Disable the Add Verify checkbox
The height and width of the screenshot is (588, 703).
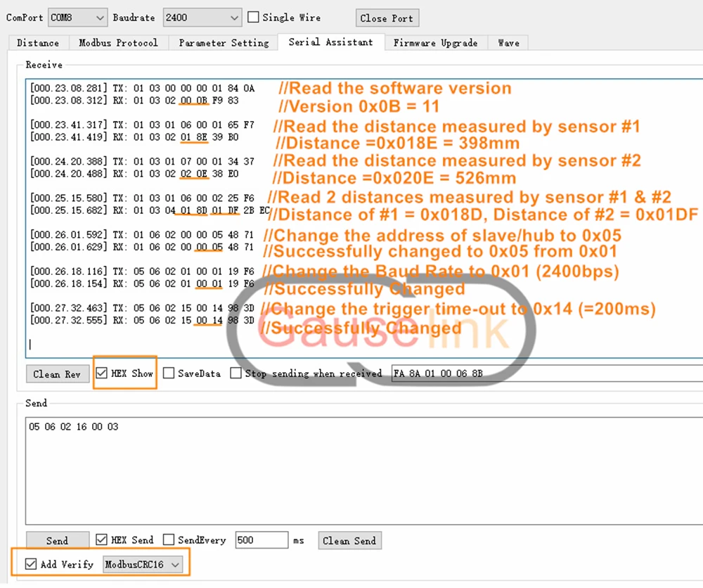(31, 564)
